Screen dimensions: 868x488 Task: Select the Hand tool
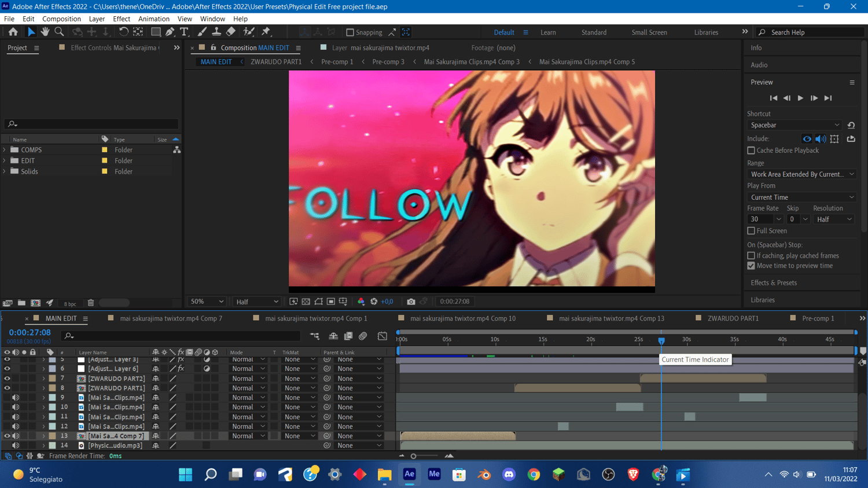pyautogui.click(x=45, y=32)
